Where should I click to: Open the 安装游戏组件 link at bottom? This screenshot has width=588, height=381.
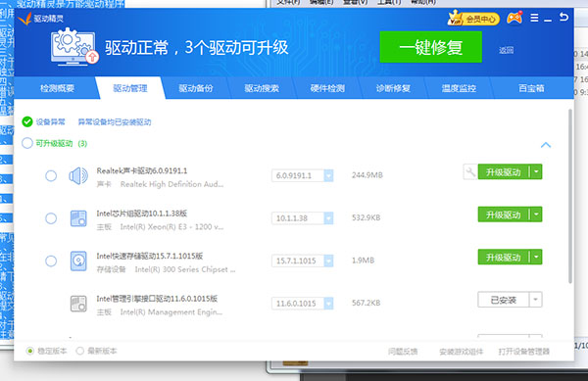click(462, 352)
